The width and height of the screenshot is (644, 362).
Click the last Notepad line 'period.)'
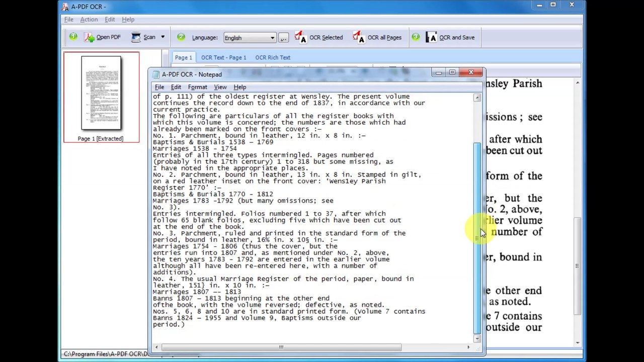169,324
